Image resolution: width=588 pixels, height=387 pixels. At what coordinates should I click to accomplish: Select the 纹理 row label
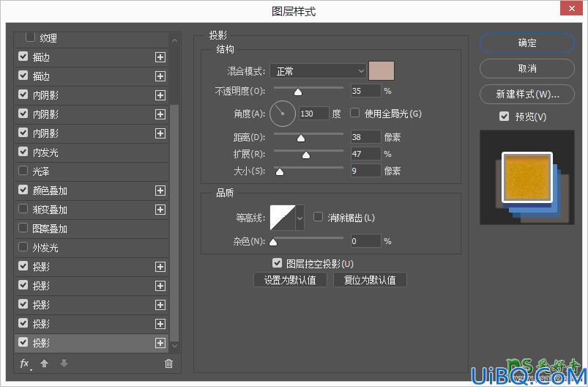(48, 38)
